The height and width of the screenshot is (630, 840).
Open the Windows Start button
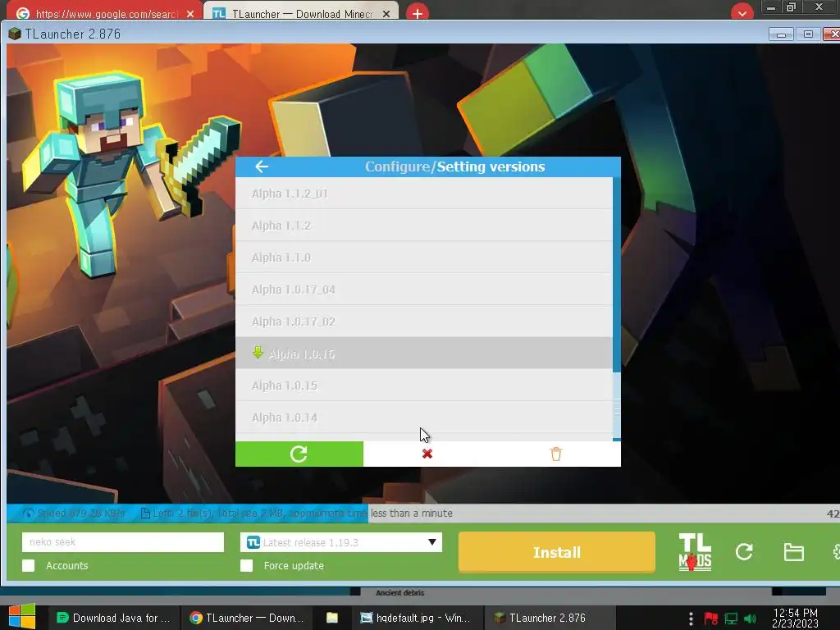point(21,617)
